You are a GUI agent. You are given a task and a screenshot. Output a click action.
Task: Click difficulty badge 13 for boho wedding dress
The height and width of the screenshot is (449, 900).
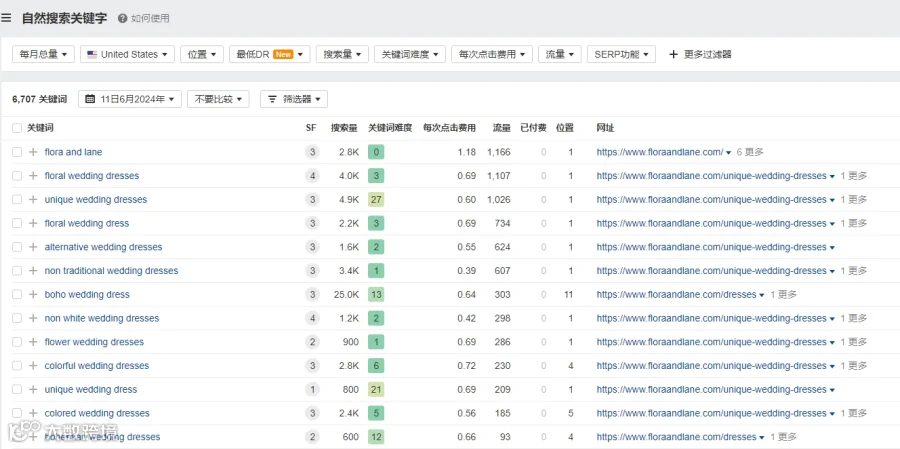[377, 295]
